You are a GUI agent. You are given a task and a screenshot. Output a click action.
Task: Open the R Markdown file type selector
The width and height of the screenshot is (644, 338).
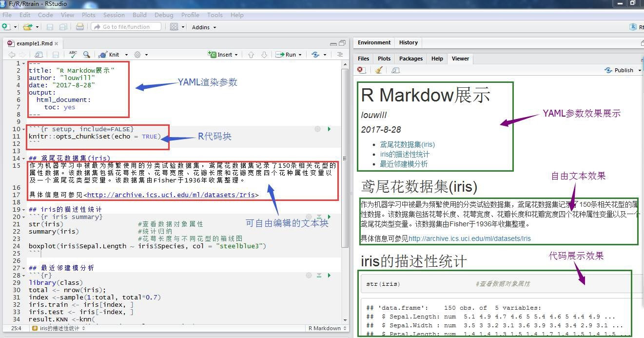point(328,328)
